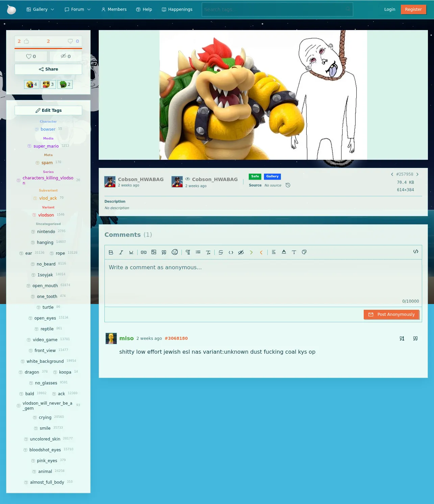Screen dimensions: 434x504
Task: Open the Help menu item
Action: pyautogui.click(x=144, y=9)
